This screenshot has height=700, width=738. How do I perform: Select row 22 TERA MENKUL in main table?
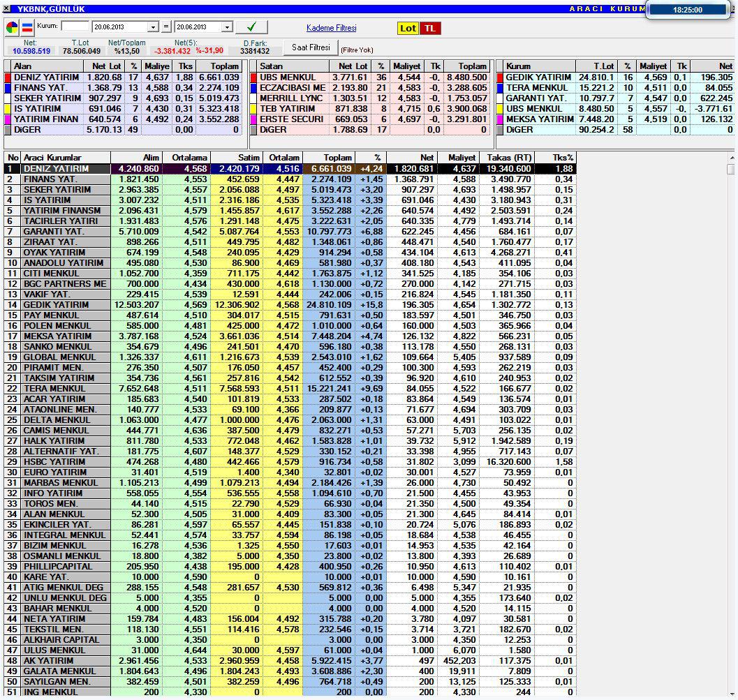point(290,389)
